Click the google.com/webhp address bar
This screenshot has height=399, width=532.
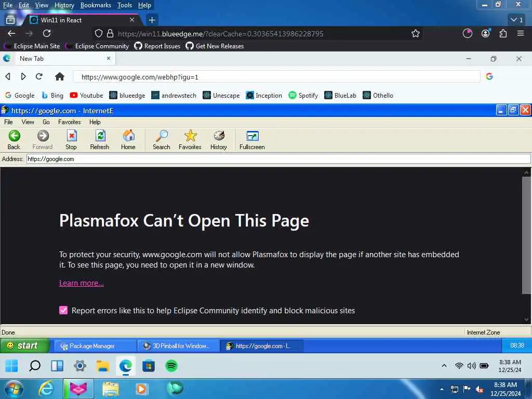276,77
